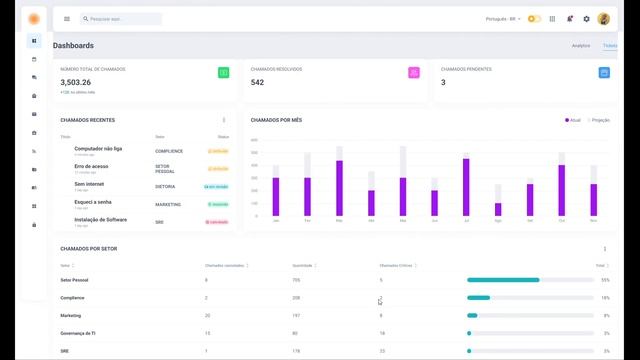Click the 'COMPLIENCE' sector cell in recent tickets
This screenshot has width=640, height=360.
click(x=169, y=151)
